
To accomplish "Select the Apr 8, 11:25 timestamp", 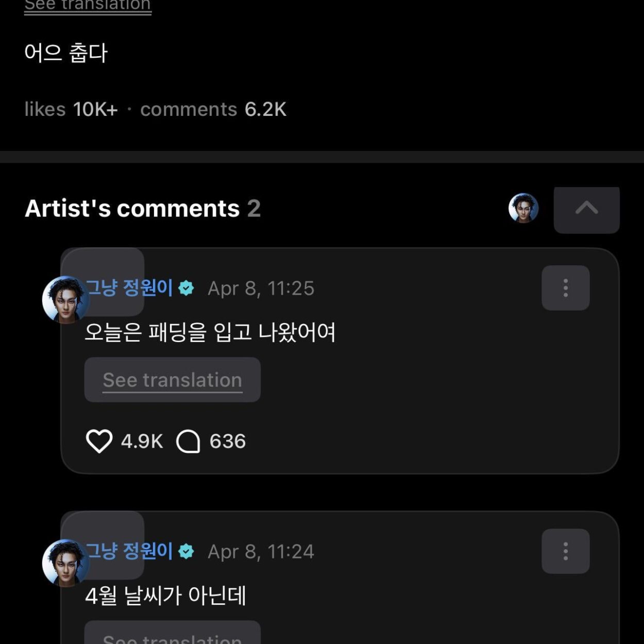I will tap(260, 289).
